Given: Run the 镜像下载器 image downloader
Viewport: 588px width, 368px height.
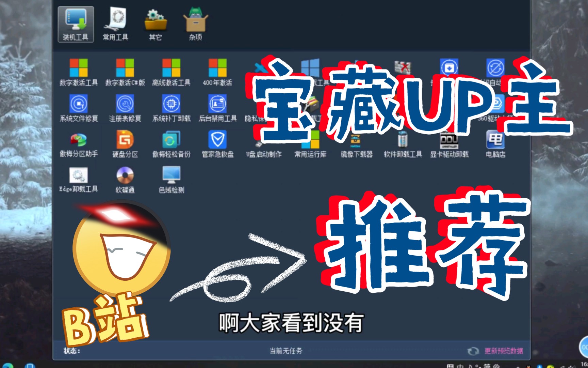Looking at the screenshot, I should pos(357,142).
